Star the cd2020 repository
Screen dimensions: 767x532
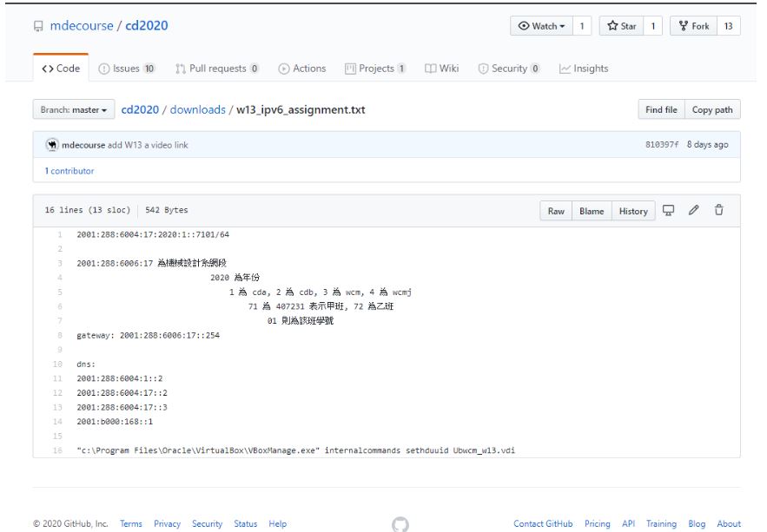[624, 26]
